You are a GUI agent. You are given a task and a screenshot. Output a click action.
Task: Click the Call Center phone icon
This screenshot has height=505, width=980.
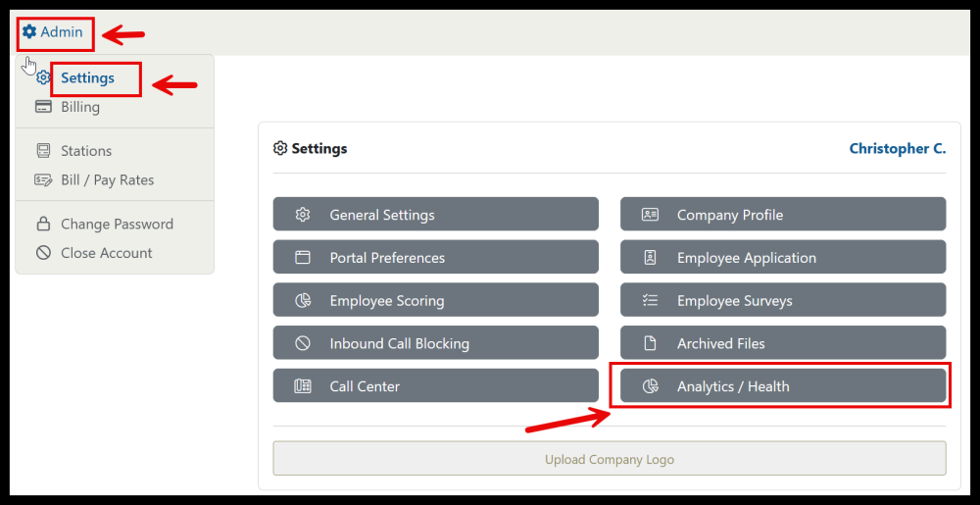click(303, 386)
